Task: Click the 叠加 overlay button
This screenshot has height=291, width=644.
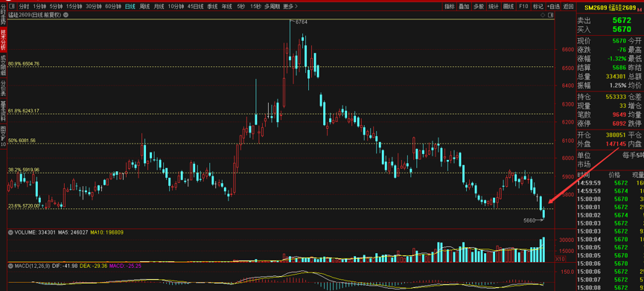Action: (464, 6)
